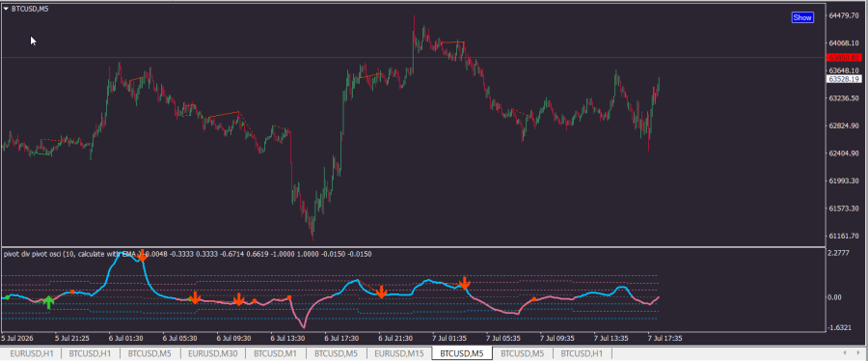Screen dimensions: 868x361
Task: Click the 61573.30 price scale value
Action: point(844,208)
